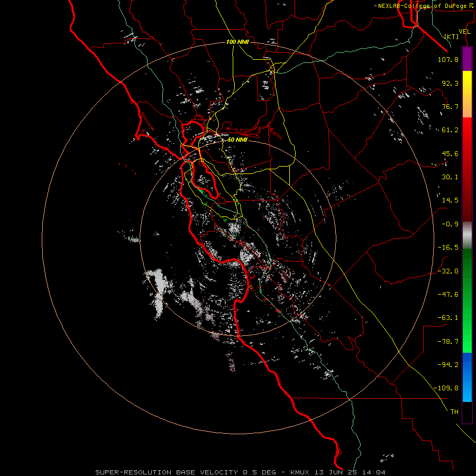This screenshot has width=476, height=476.
Task: Pick the black TH segment of velocity scale
Action: [467, 413]
